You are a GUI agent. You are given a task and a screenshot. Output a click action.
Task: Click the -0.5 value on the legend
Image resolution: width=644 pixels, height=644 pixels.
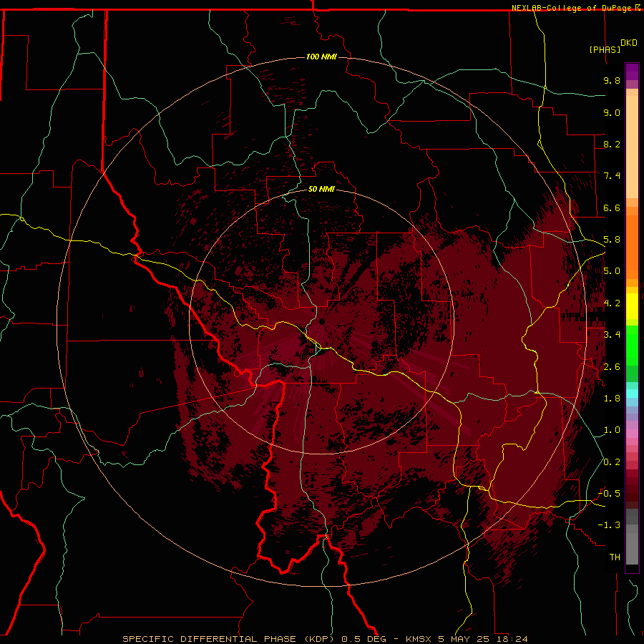tap(609, 494)
